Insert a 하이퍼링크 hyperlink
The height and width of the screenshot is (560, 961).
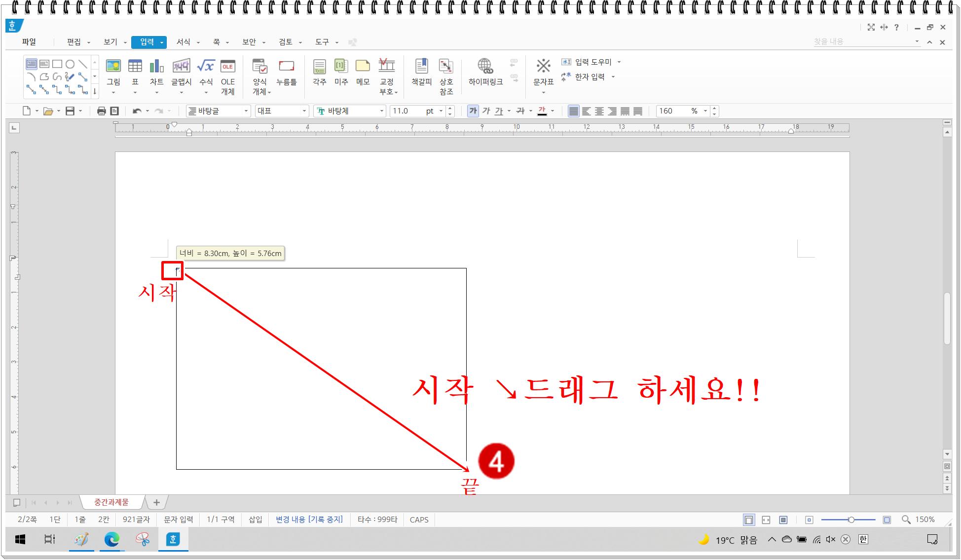[x=486, y=72]
